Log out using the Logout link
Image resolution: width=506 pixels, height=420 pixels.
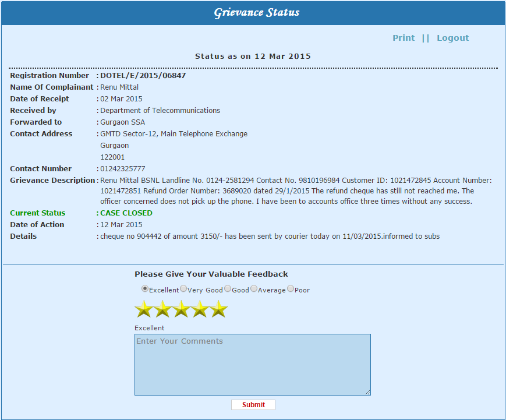coord(452,38)
